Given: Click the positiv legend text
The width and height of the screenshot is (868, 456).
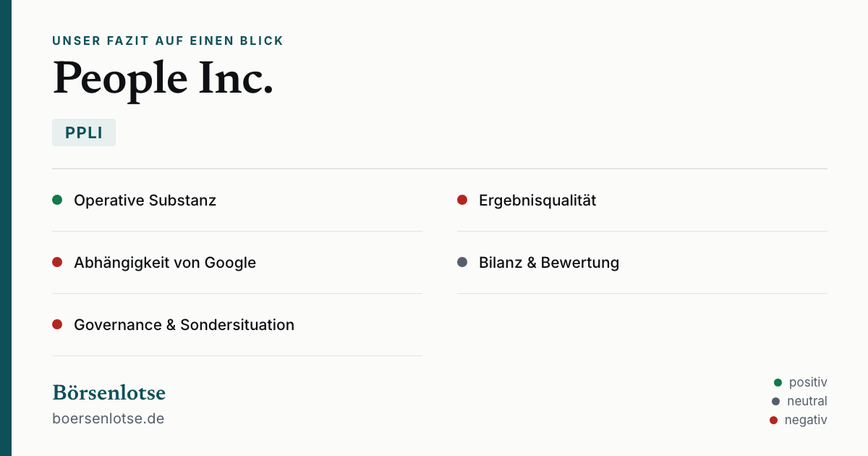Looking at the screenshot, I should click(x=808, y=382).
